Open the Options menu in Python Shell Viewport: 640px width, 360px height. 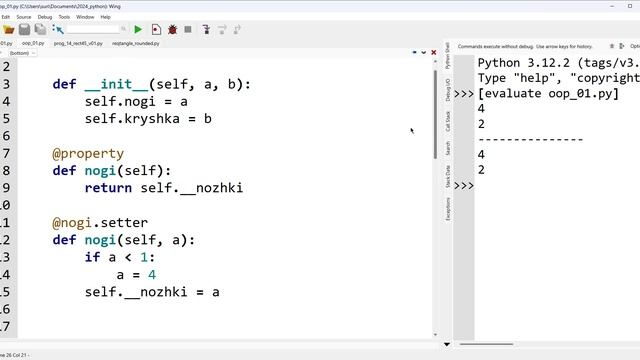tap(635, 46)
